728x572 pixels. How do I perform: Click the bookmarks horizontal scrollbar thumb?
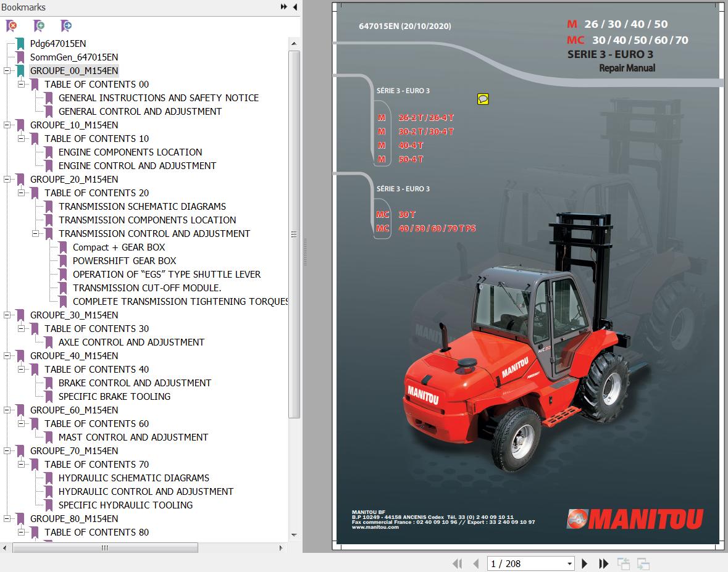click(x=106, y=548)
